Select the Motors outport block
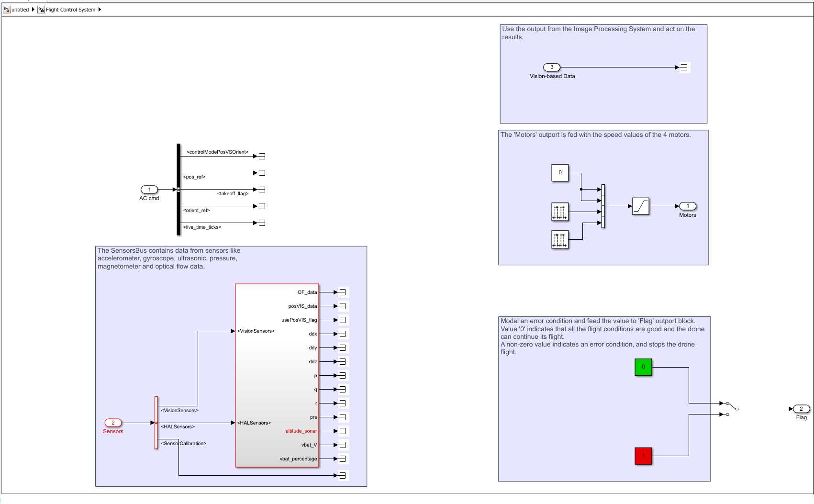The width and height of the screenshot is (814, 504). (688, 206)
